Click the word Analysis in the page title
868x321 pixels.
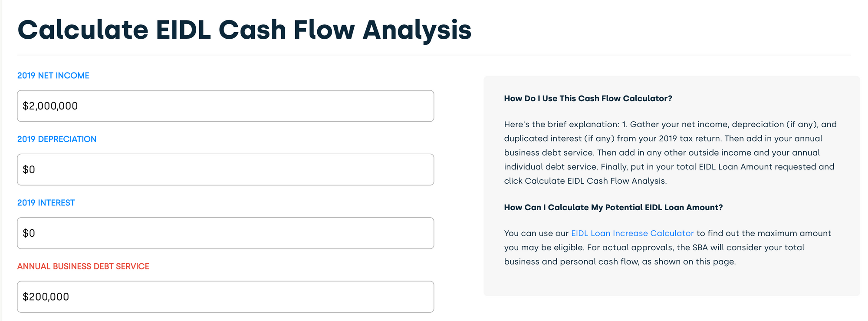click(417, 30)
